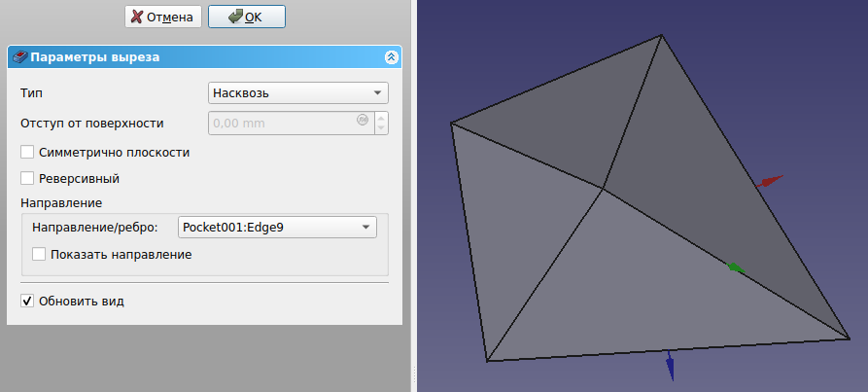The width and height of the screenshot is (868, 392).
Task: Click the green Y axis arrow in the viewport
Action: tap(735, 267)
